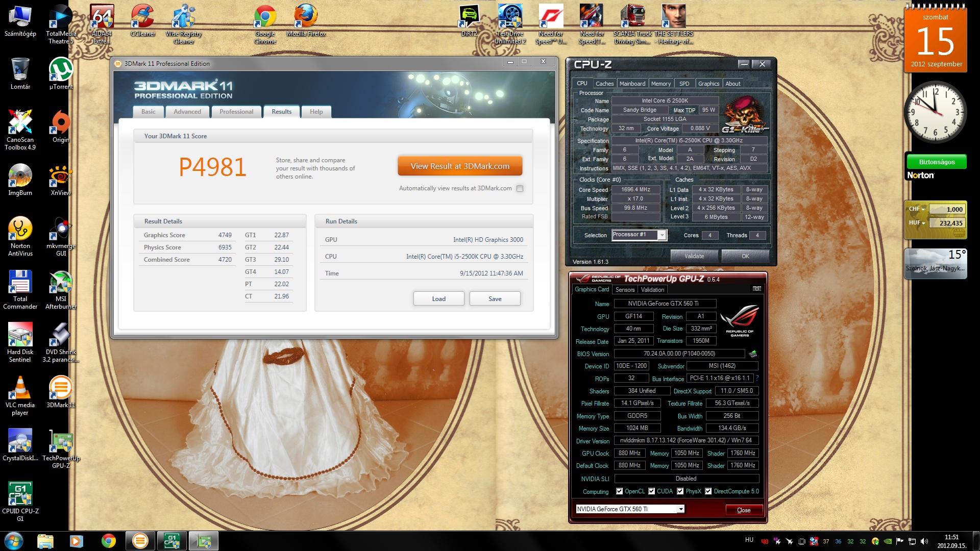Open Wise Registry Cleaner shortcut
The height and width of the screenshot is (551, 980).
(184, 24)
